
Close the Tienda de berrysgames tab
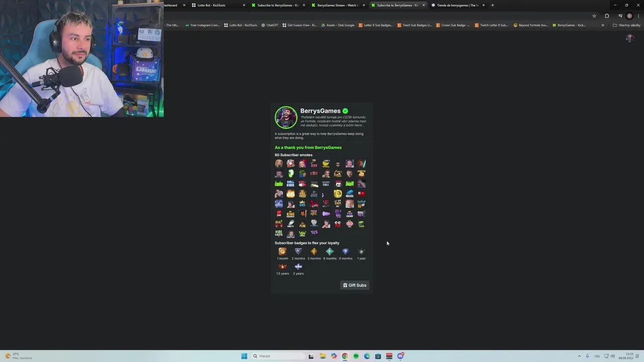coord(484,5)
